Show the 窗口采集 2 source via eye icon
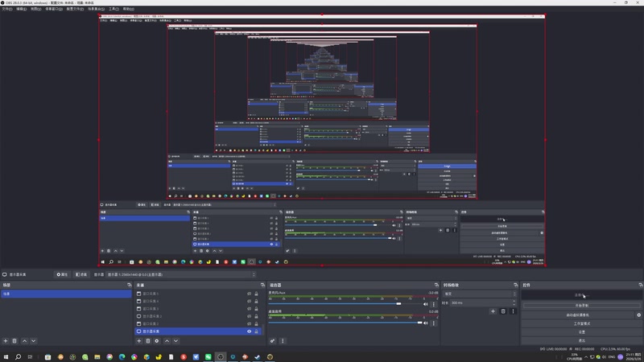 (x=249, y=324)
